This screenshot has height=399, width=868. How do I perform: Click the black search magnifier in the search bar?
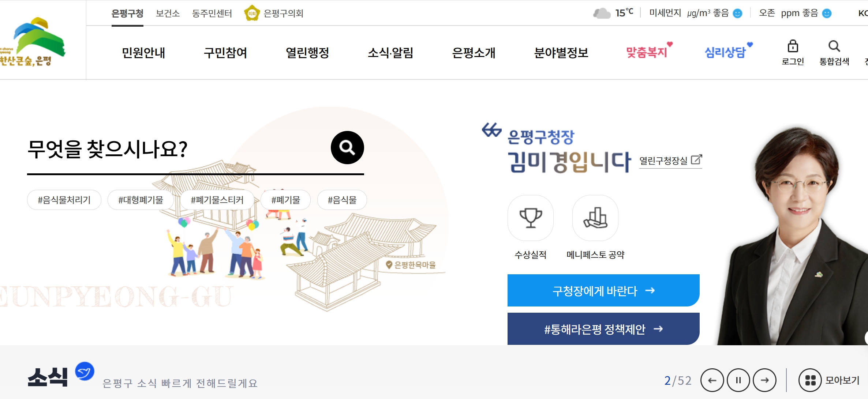(347, 147)
